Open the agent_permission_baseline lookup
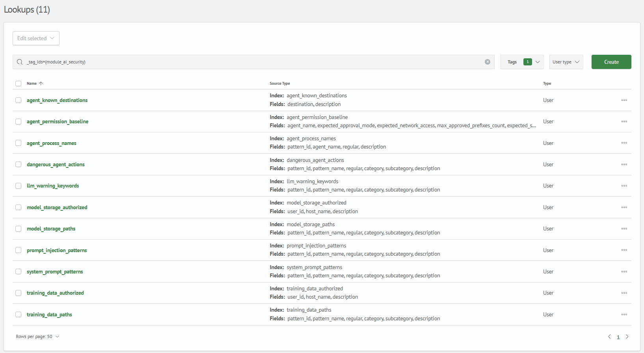 (x=58, y=121)
